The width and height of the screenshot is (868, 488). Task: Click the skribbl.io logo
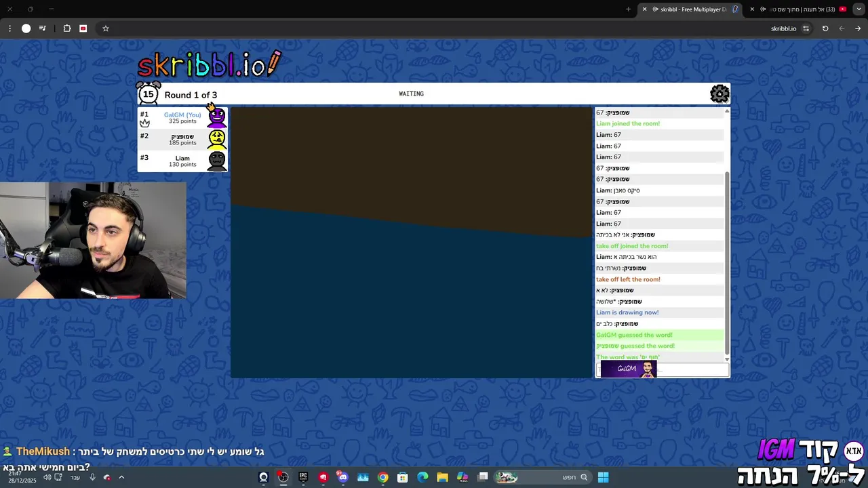pos(209,64)
